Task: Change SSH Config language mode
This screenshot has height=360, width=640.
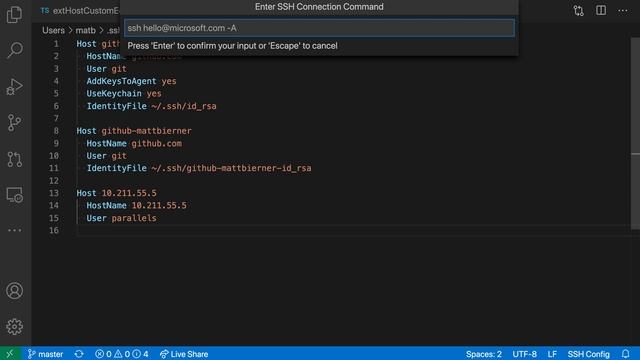Action: coord(588,354)
